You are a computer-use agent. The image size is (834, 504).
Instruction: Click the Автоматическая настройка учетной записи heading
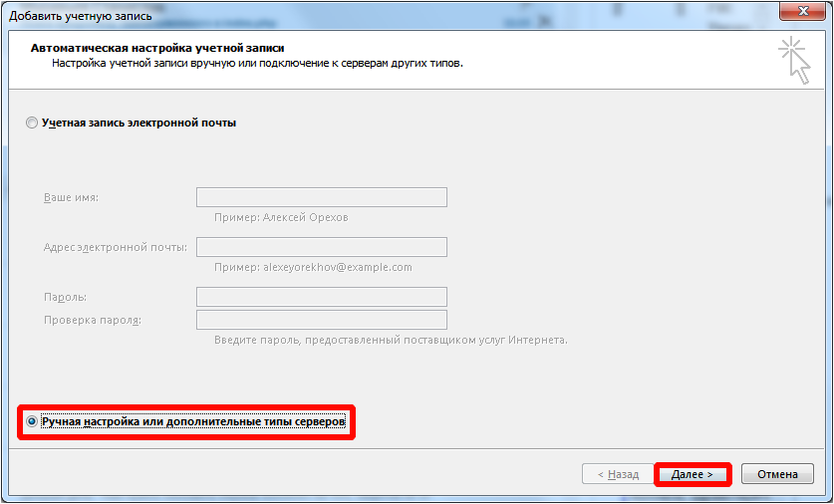click(x=154, y=48)
